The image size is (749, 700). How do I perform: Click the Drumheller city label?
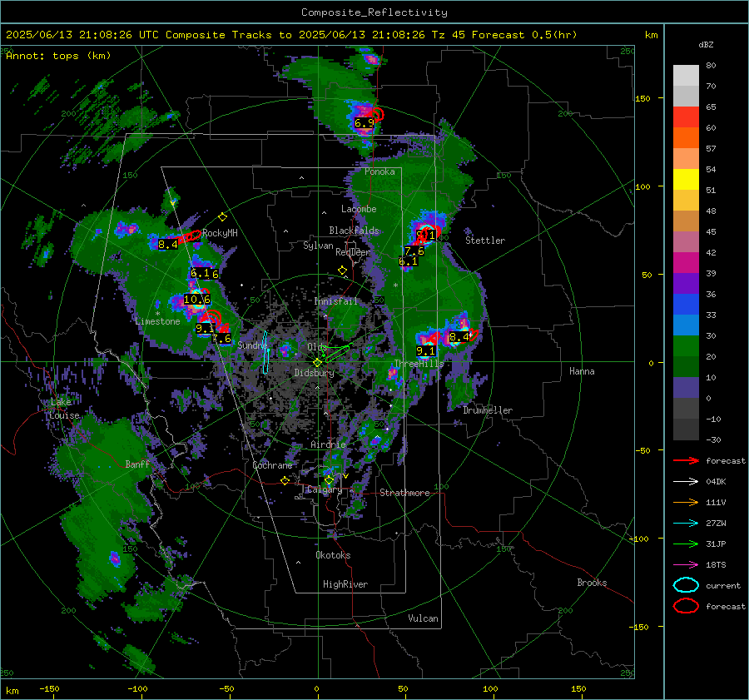[x=488, y=410]
